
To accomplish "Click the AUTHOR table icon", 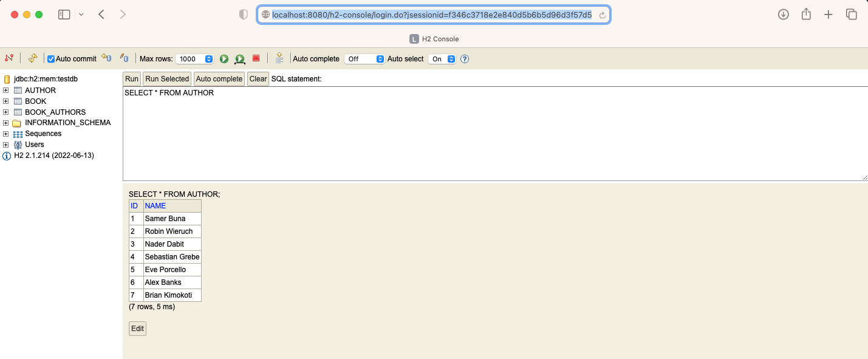I will click(x=18, y=91).
